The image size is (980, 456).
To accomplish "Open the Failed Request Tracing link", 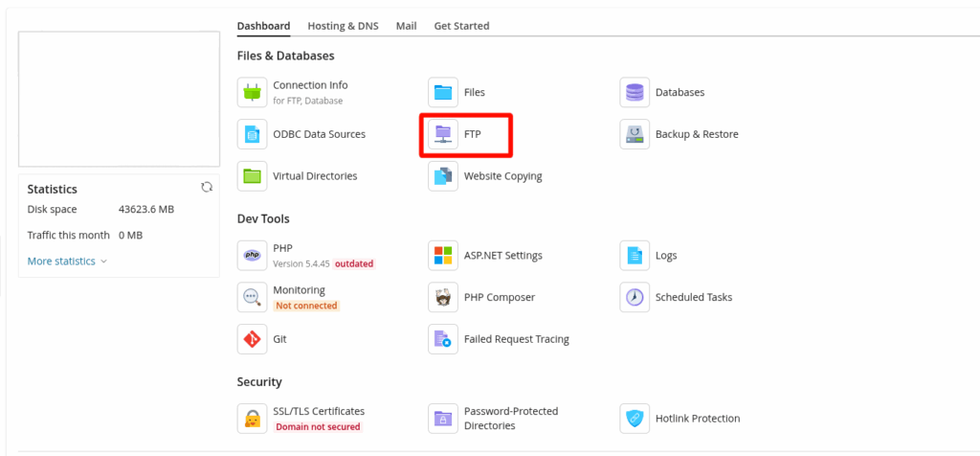I will click(516, 339).
